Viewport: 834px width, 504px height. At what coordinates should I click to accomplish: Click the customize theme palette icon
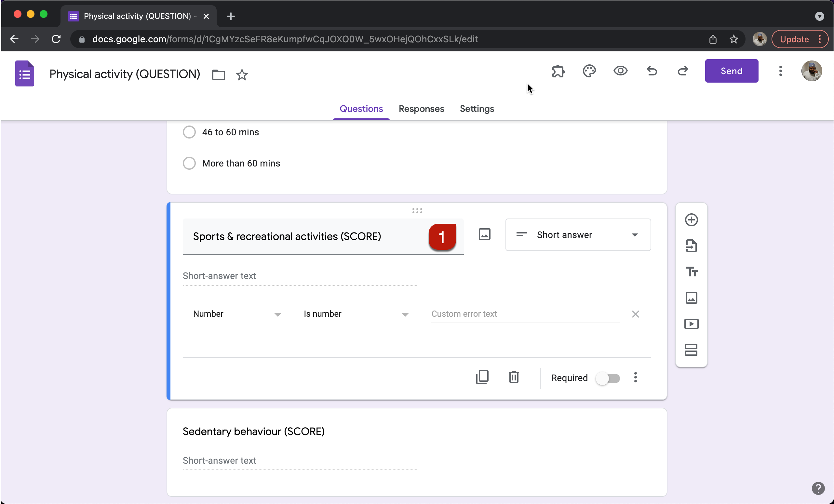589,71
